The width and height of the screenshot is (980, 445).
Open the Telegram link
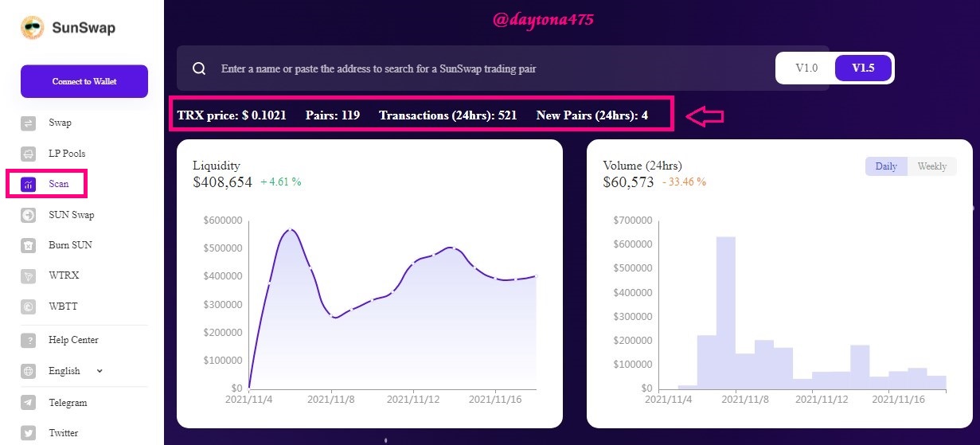tap(68, 403)
